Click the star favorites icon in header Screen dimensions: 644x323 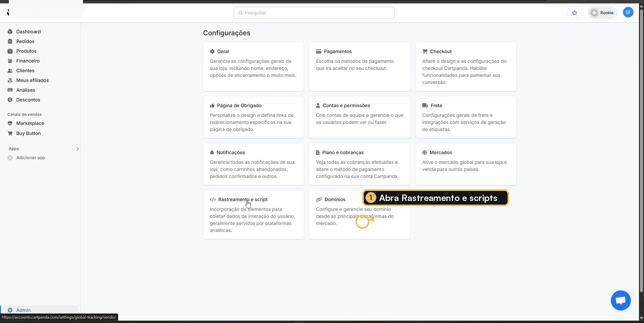coord(574,13)
